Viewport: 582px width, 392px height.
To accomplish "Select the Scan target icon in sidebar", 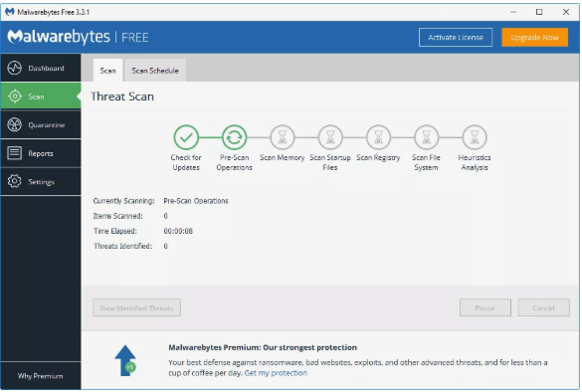I will click(x=15, y=97).
